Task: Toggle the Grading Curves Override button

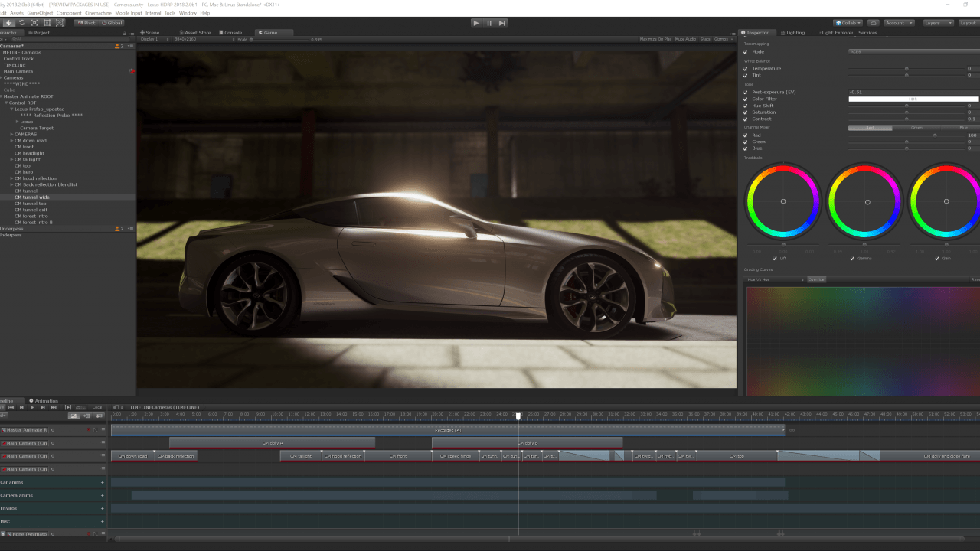Action: (817, 279)
